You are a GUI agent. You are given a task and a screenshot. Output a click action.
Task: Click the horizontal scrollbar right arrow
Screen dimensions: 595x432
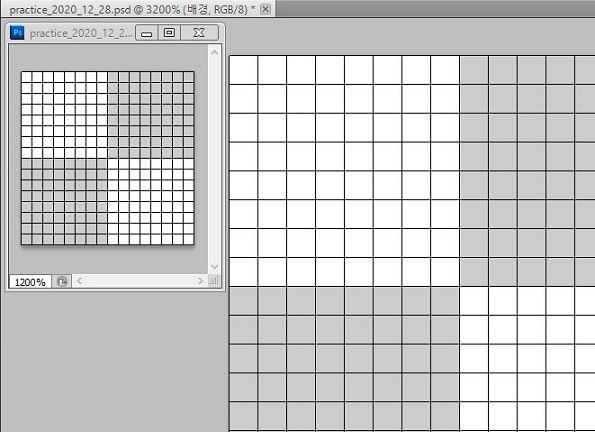pos(200,281)
